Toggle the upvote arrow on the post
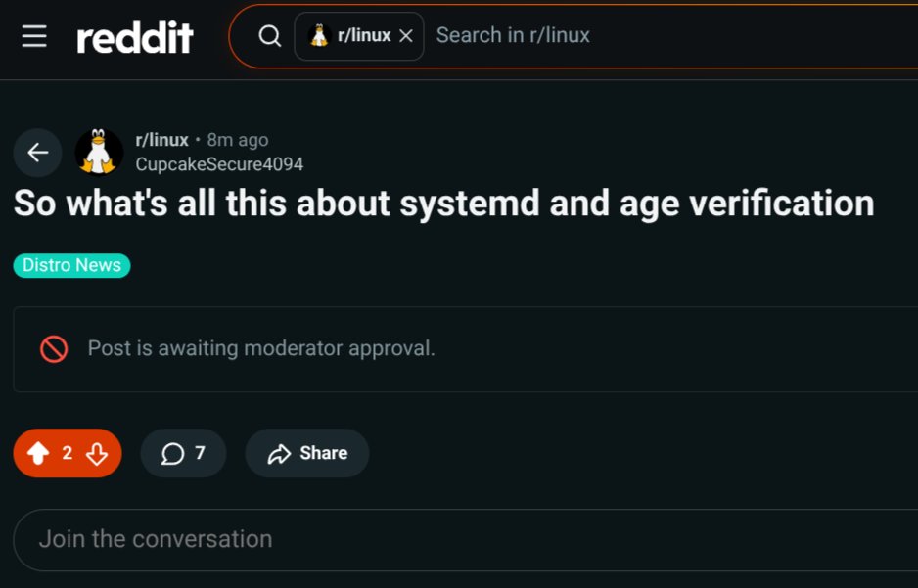The image size is (918, 588). coord(38,453)
